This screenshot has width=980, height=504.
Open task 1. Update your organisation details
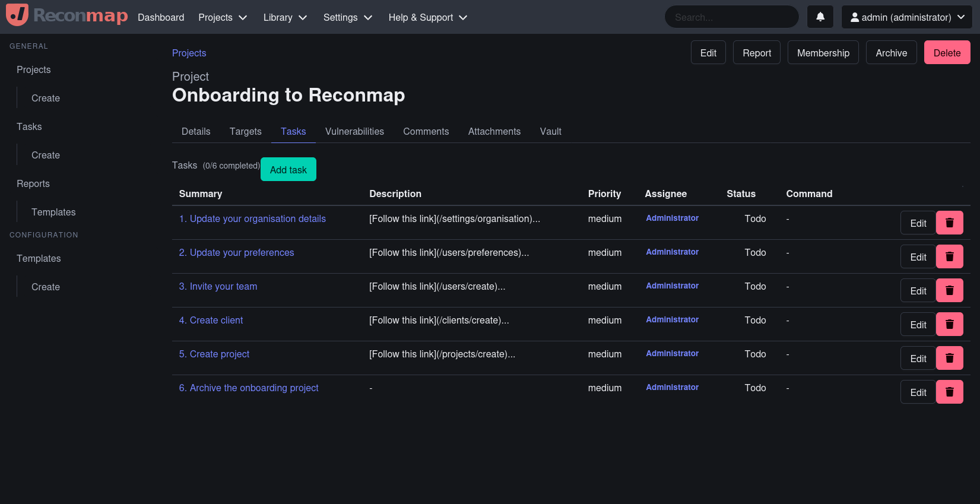[252, 218]
